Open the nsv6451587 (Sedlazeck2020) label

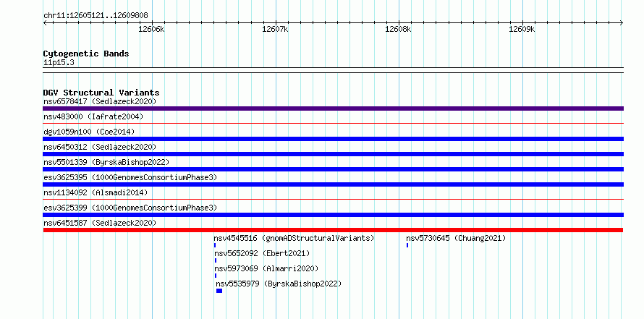point(100,223)
